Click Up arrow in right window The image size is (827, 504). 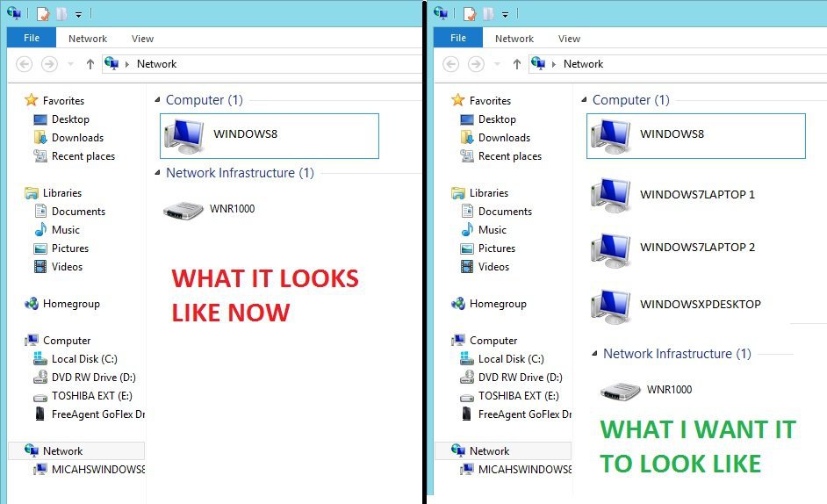517,64
